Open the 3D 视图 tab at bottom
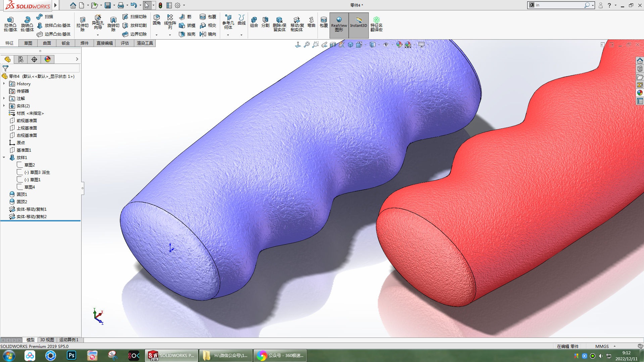 coord(47,340)
